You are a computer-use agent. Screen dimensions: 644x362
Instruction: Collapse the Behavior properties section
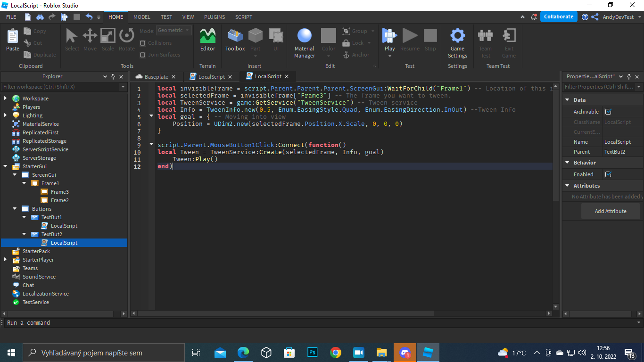tap(567, 163)
